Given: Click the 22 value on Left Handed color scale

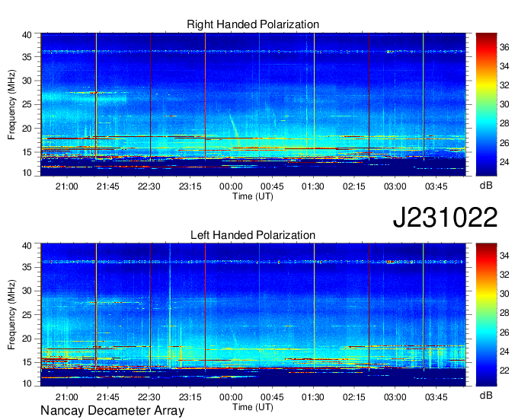Looking at the screenshot, I should coord(504,371).
